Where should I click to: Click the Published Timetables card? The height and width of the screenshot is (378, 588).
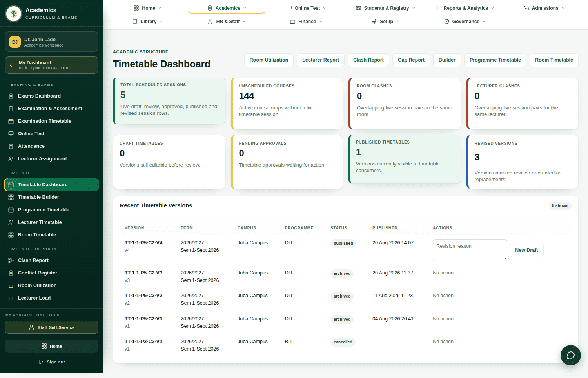point(405,159)
